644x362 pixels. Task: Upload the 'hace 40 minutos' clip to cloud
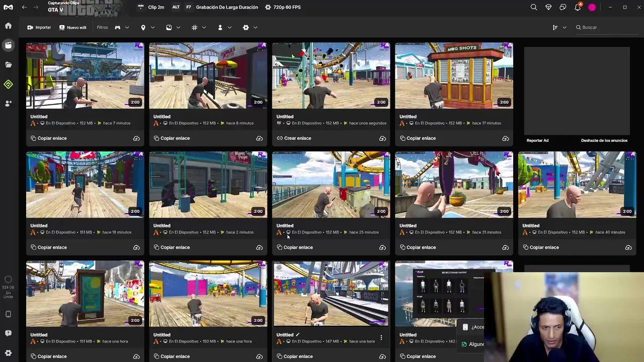(628, 247)
